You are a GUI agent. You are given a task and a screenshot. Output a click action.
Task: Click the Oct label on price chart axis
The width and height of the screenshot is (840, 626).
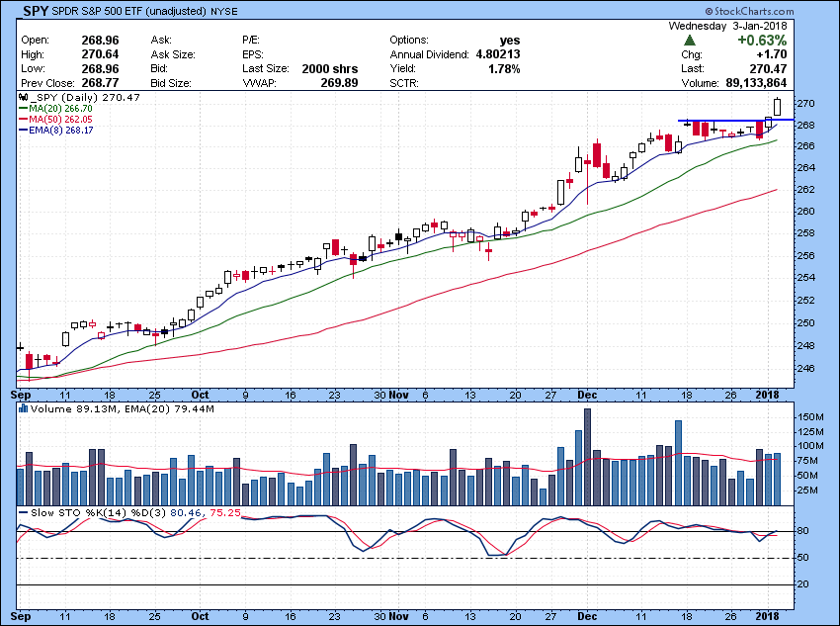click(x=200, y=395)
